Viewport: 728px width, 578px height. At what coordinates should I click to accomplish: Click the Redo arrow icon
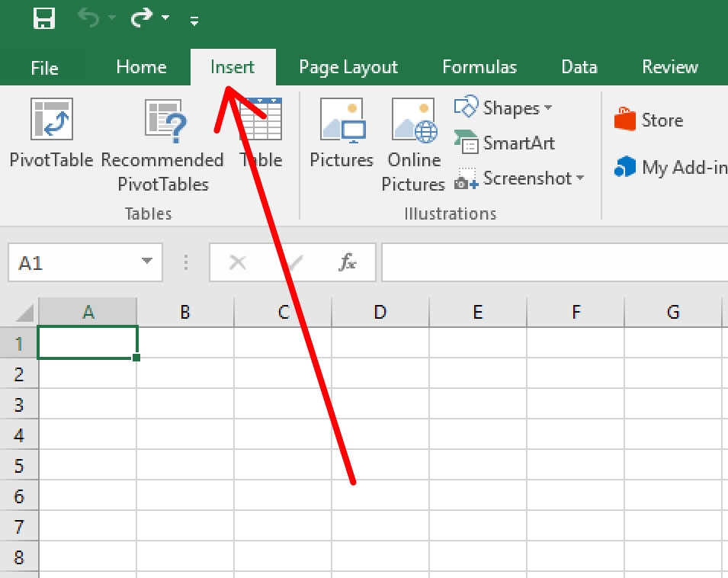coord(142,19)
